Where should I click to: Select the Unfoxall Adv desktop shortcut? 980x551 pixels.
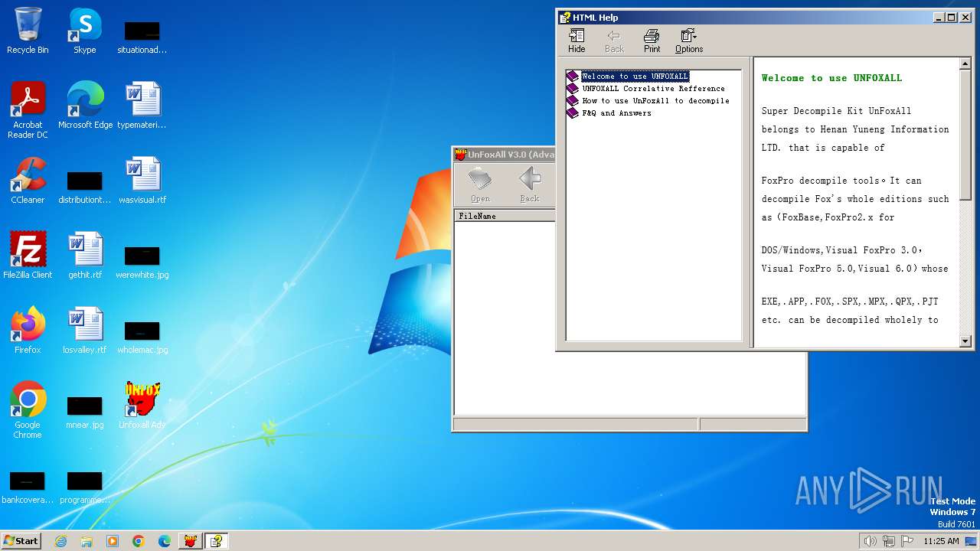coord(142,406)
